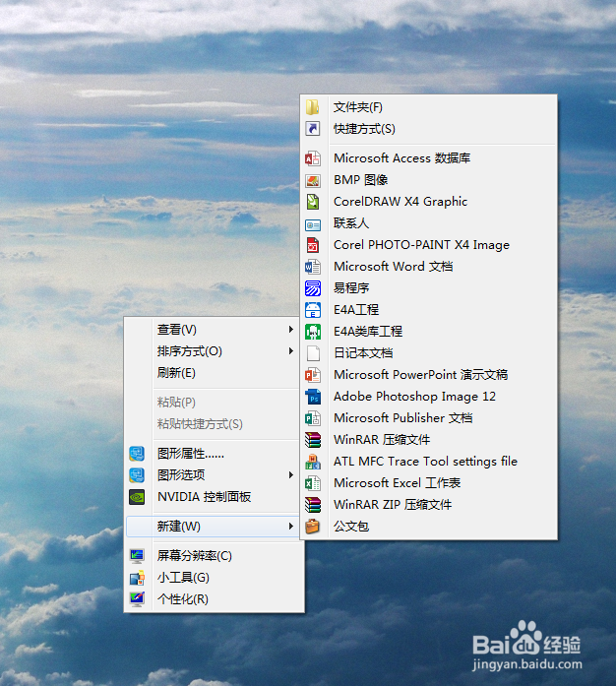Create new 文件夹(F) folder
This screenshot has width=616, height=686.
pos(429,107)
